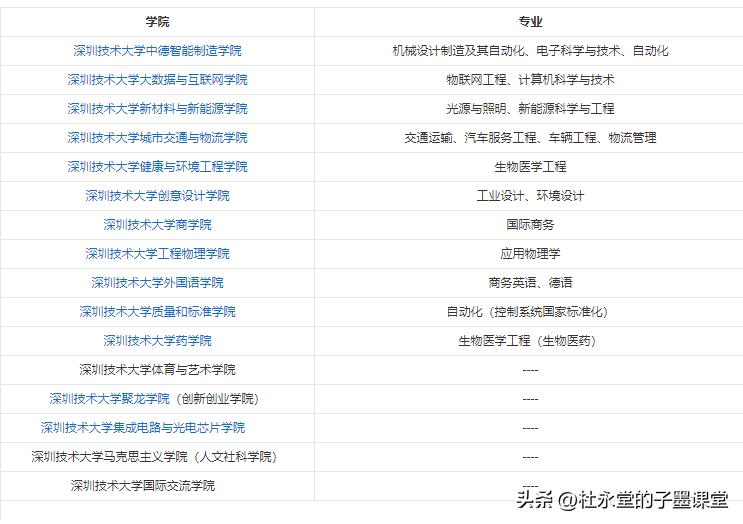The image size is (743, 524).
Task: Select the 商务英语、德语 cell
Action: [530, 282]
